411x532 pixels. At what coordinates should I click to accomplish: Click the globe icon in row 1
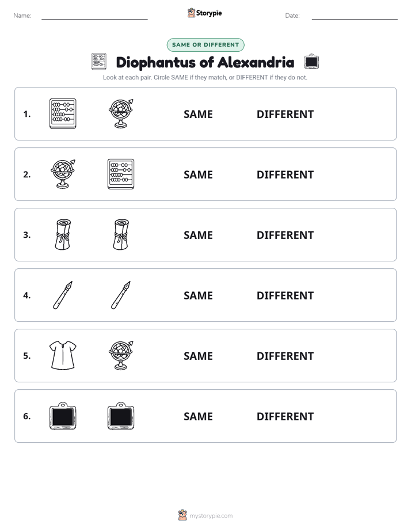point(121,113)
